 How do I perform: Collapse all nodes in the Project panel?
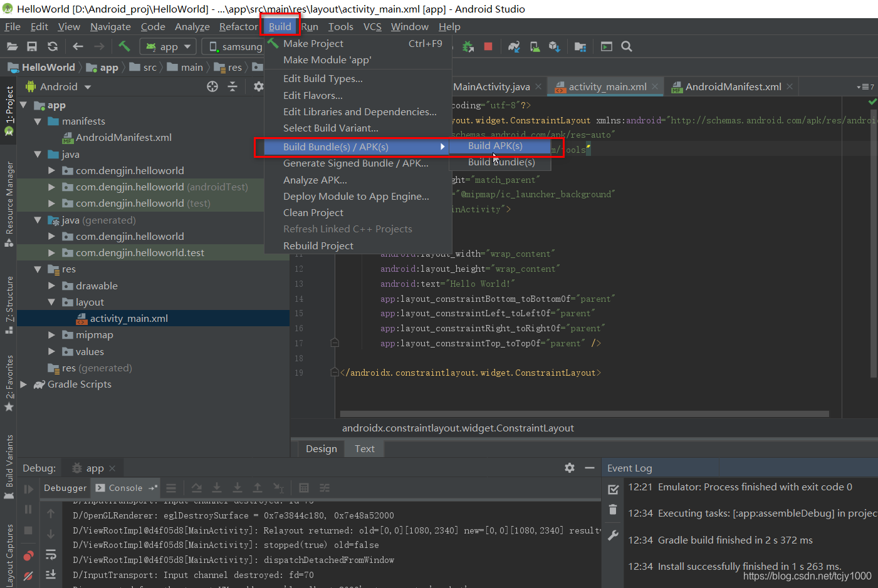tap(233, 87)
